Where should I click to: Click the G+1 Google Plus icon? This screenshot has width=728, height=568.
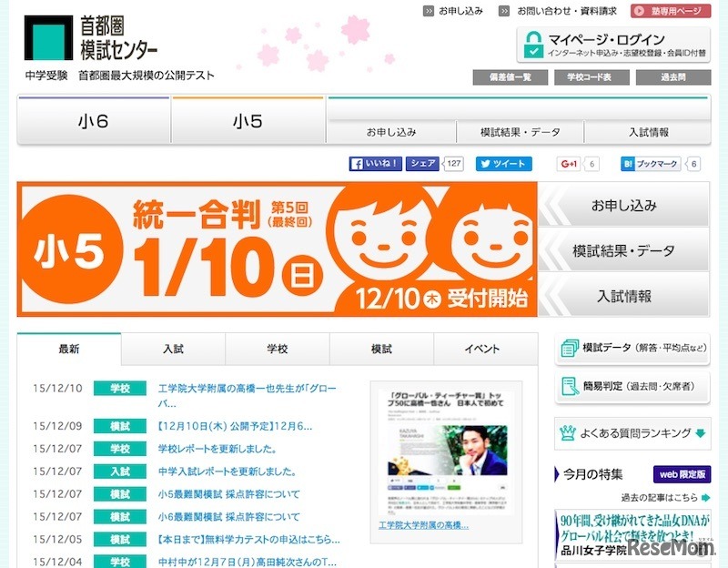point(567,164)
